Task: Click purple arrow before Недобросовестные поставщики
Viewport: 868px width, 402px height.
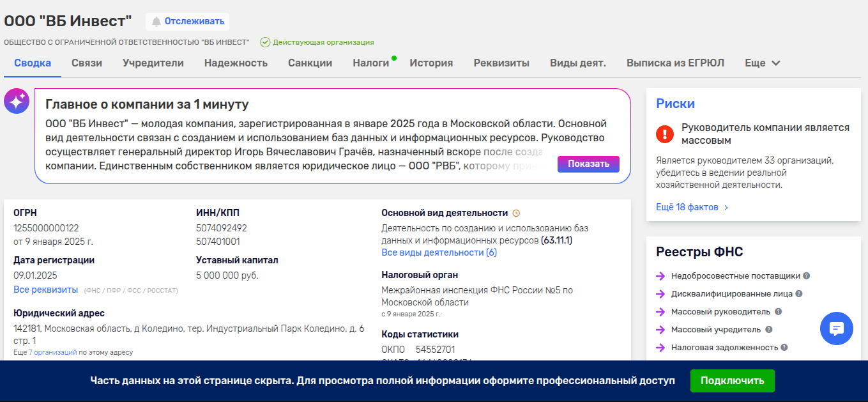Action: (660, 276)
